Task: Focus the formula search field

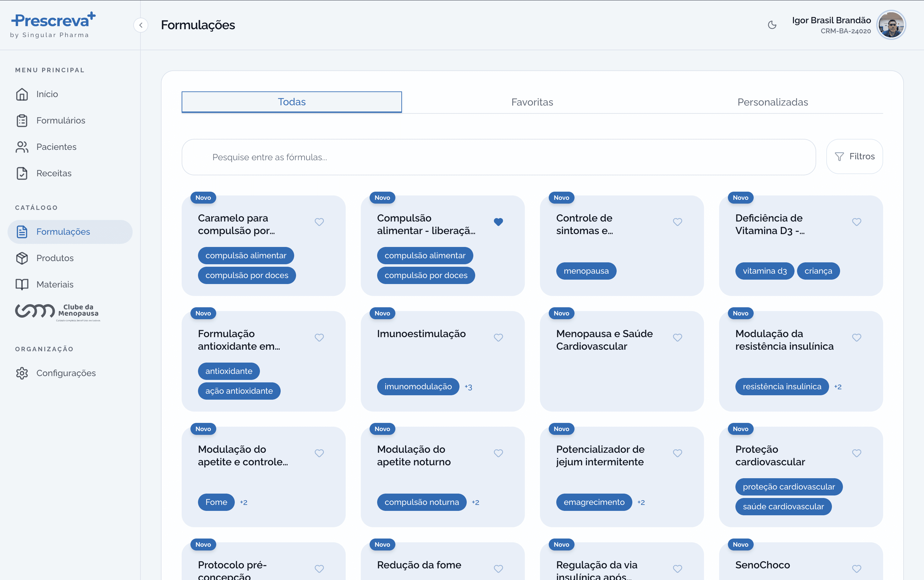Action: (x=498, y=157)
